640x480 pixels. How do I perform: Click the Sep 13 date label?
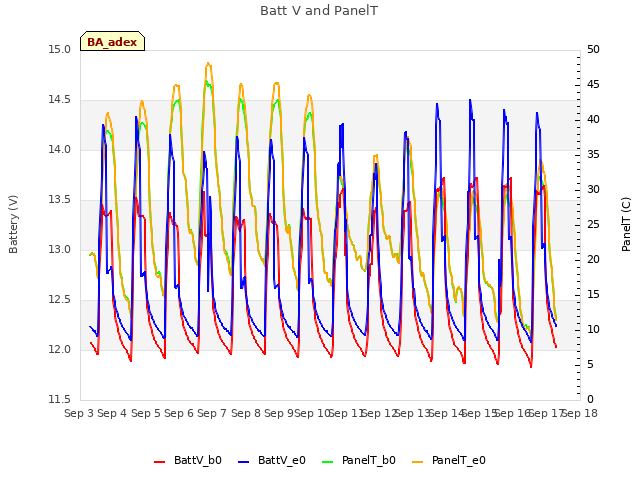(413, 413)
